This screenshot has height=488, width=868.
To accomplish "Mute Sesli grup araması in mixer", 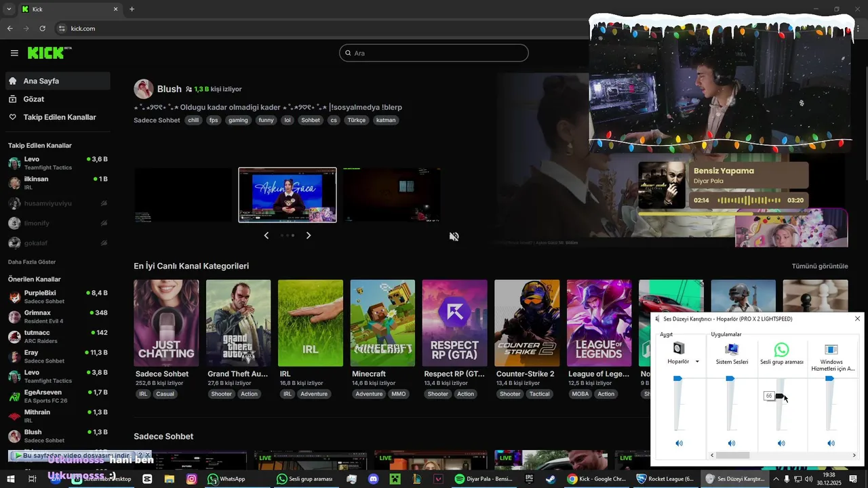I will click(x=781, y=443).
